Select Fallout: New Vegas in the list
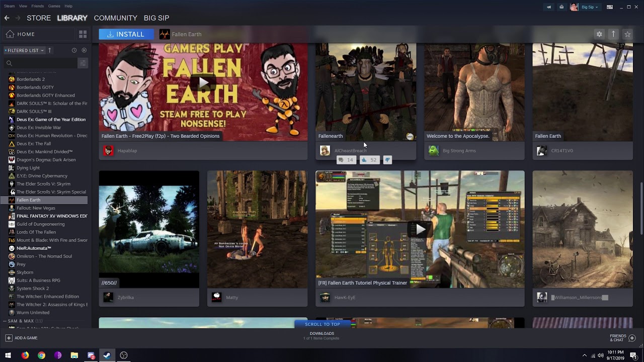Screen dimensions: 644x362 [36, 208]
